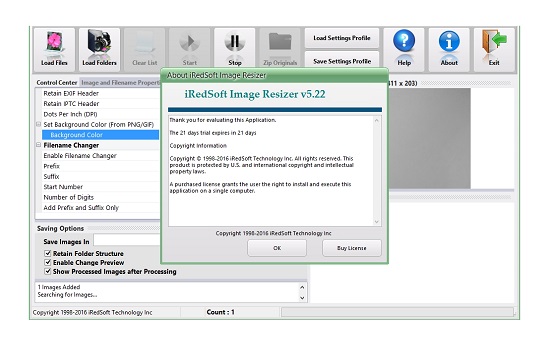Exit the app via the door icon
550x360 pixels.
point(494,49)
